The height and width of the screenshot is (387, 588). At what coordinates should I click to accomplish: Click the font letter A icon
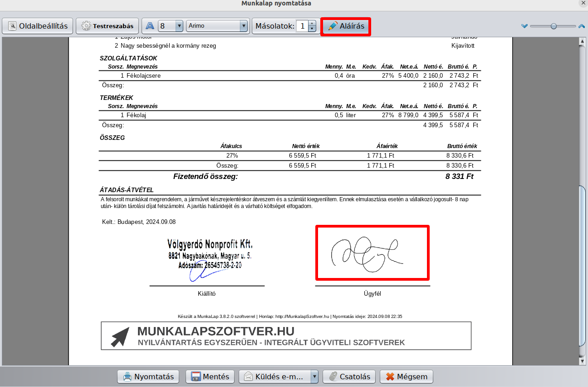(x=150, y=26)
